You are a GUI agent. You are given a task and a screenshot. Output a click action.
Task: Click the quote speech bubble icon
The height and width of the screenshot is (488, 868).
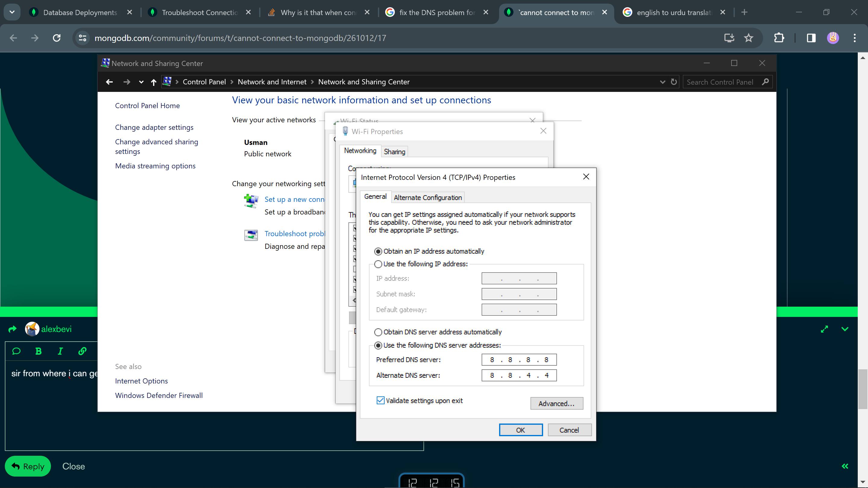(16, 351)
